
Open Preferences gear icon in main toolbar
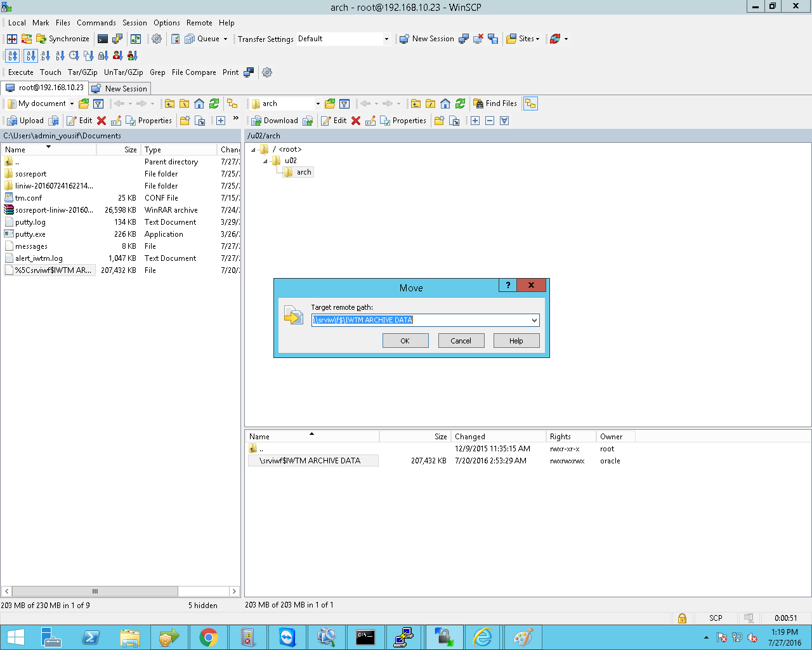click(x=157, y=39)
